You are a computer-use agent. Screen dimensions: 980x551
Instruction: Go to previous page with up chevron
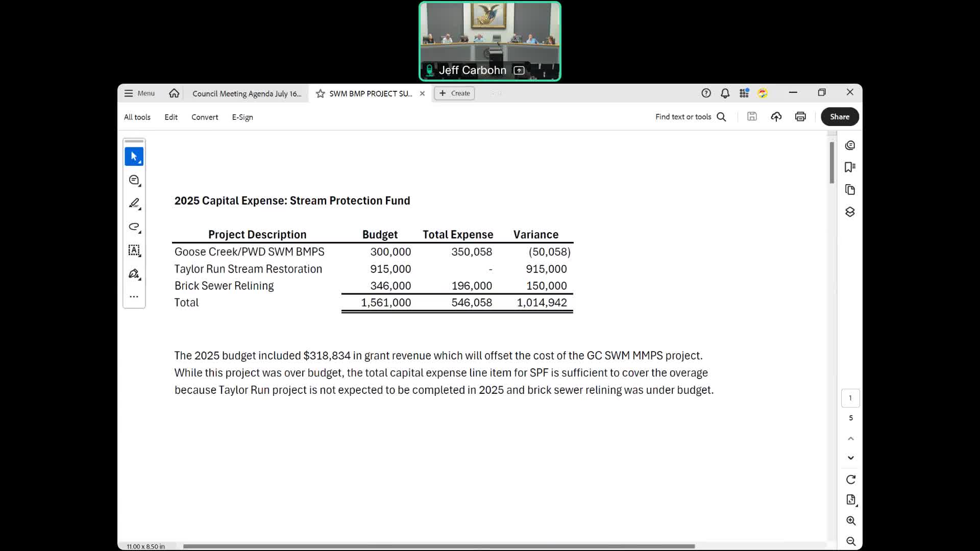[x=850, y=439]
